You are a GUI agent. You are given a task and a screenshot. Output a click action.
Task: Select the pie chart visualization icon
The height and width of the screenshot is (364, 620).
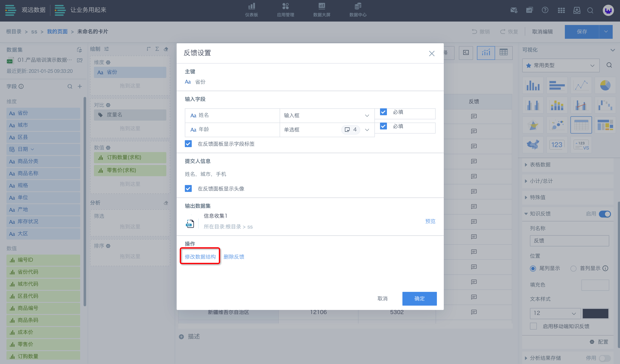point(605,86)
